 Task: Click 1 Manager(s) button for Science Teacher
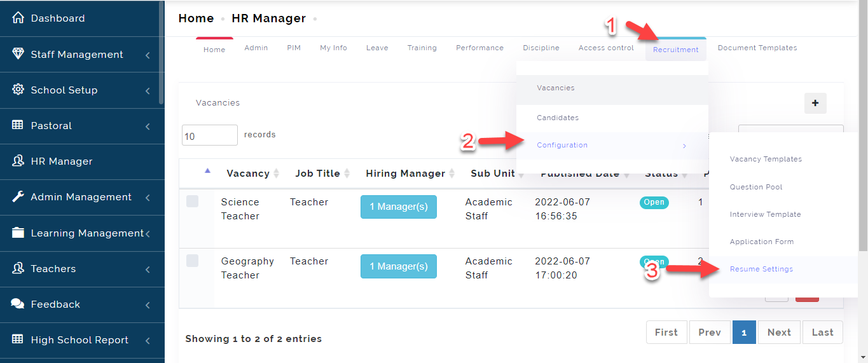pyautogui.click(x=399, y=207)
